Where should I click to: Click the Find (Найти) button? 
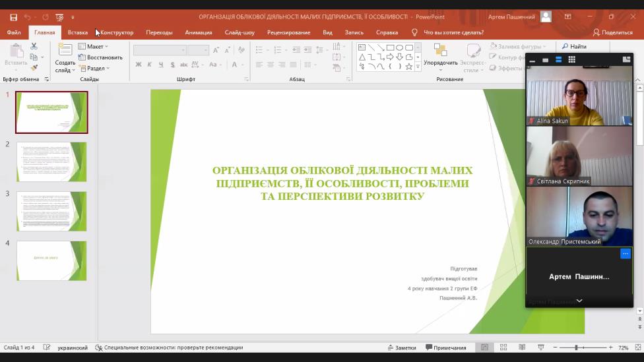(x=574, y=46)
